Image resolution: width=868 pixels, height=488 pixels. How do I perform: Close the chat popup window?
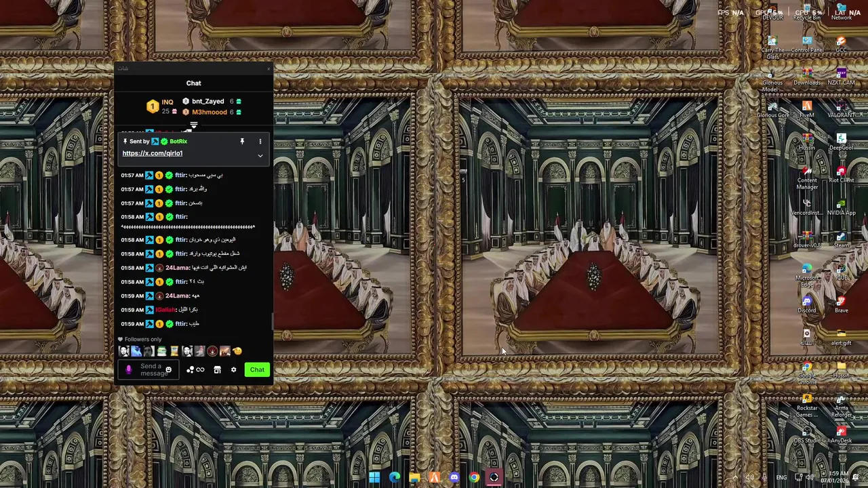point(269,68)
